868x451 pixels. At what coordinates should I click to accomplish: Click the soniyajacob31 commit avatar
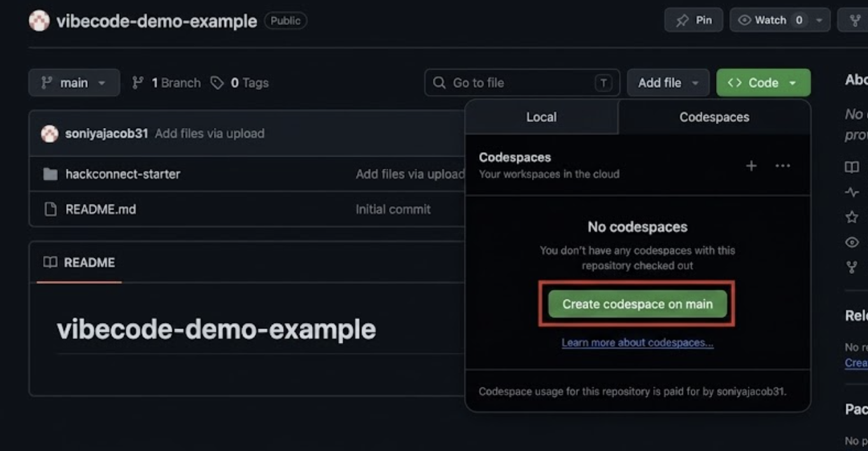click(x=50, y=134)
